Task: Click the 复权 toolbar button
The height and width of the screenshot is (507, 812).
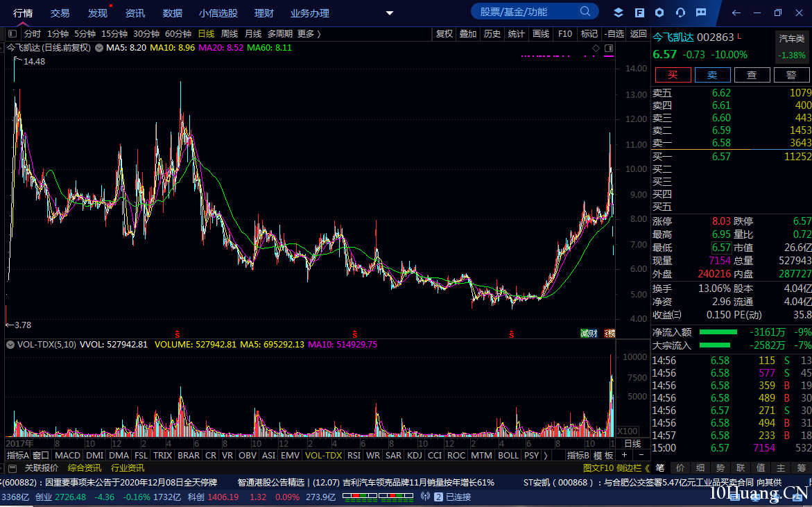Action: click(x=444, y=34)
